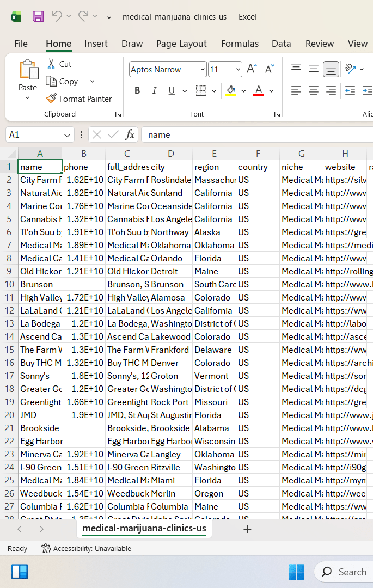Viewport: 373px width, 588px height.
Task: Click cell with Roslindale
Action: [170, 180]
